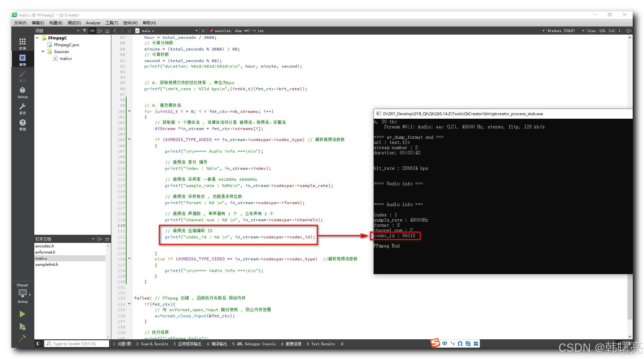
Task: Open the 编辑(E) menu
Action: point(38,23)
